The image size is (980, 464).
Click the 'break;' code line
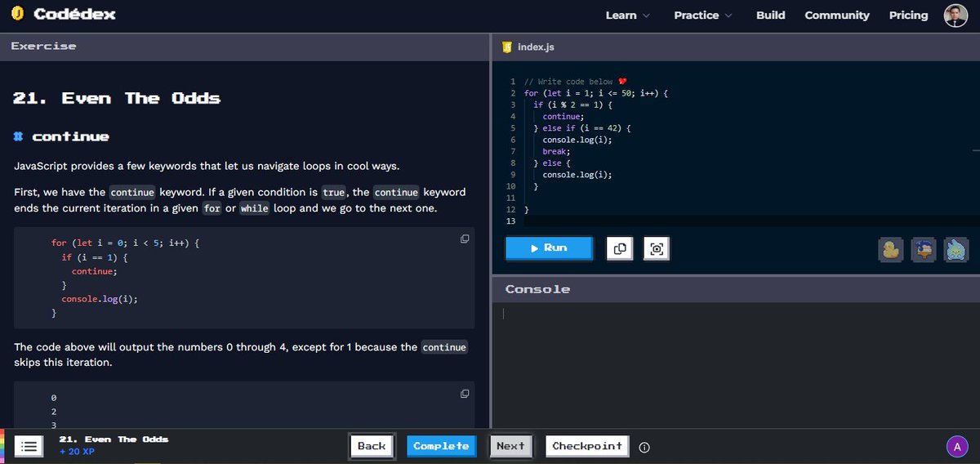(x=556, y=151)
